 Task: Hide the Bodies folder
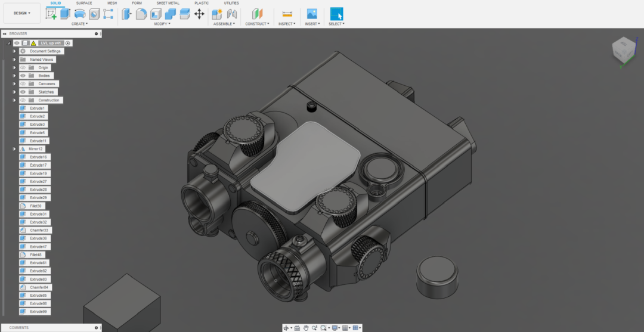[23, 76]
